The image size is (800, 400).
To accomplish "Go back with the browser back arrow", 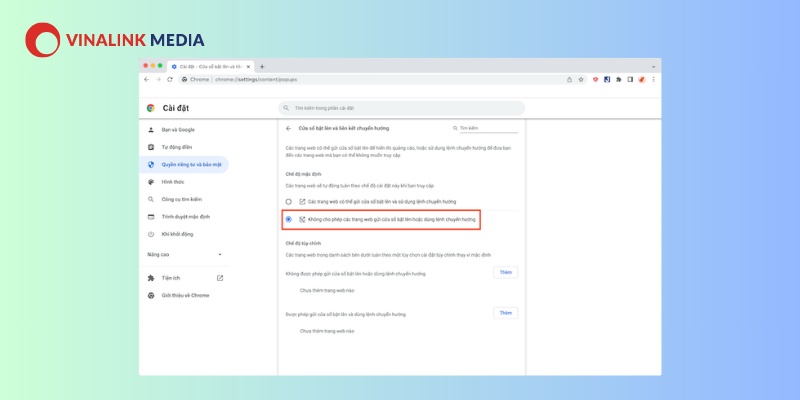I will pos(147,80).
